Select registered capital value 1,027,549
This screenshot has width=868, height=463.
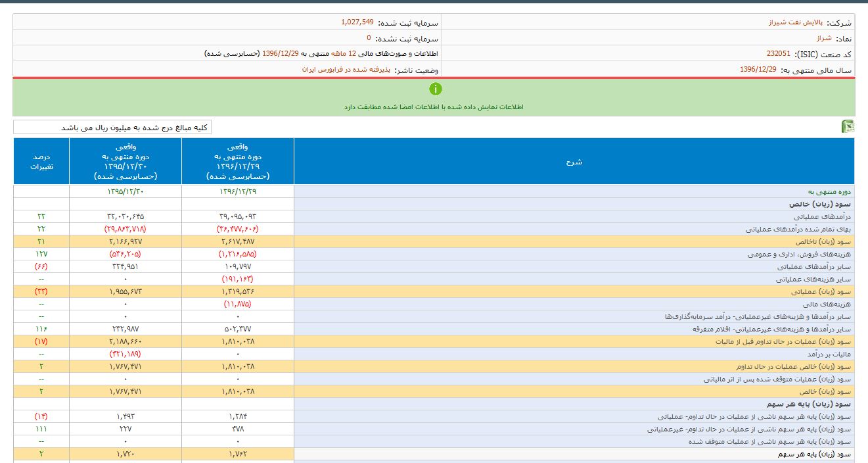[357, 22]
